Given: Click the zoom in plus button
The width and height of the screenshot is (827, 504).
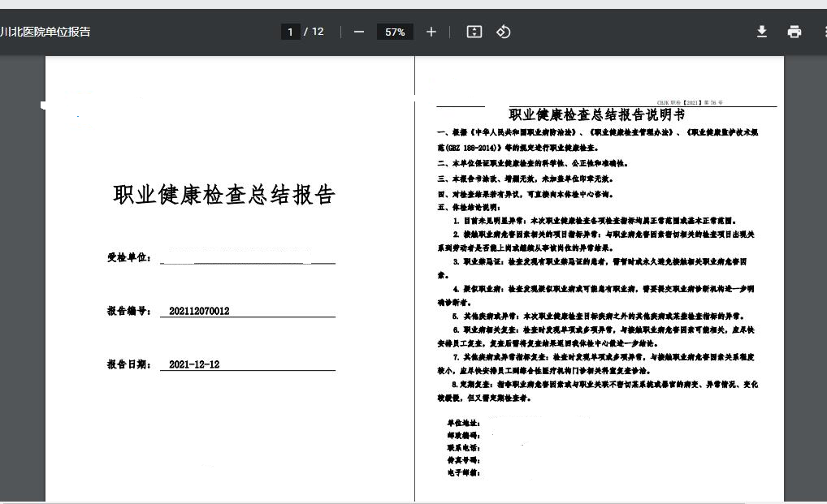Looking at the screenshot, I should click(x=431, y=32).
